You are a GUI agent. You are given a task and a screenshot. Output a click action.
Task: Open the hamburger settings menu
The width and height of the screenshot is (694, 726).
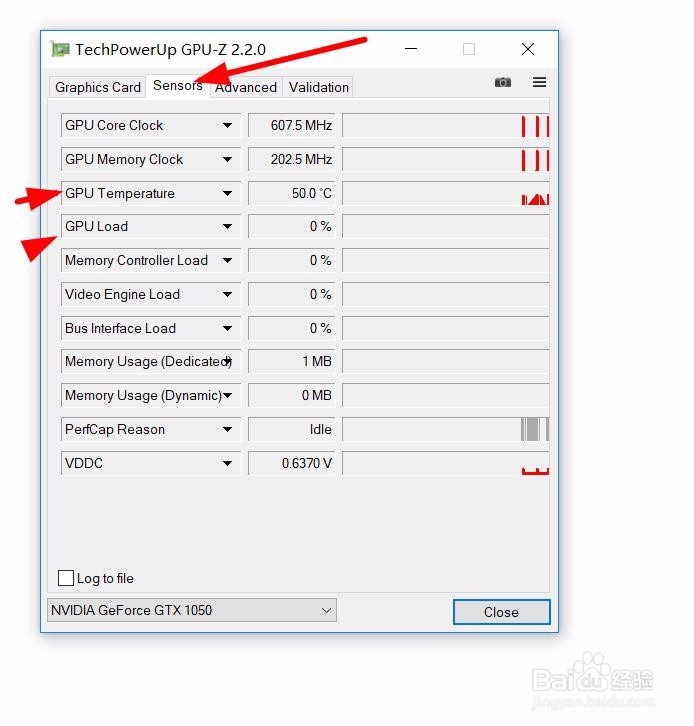click(539, 82)
